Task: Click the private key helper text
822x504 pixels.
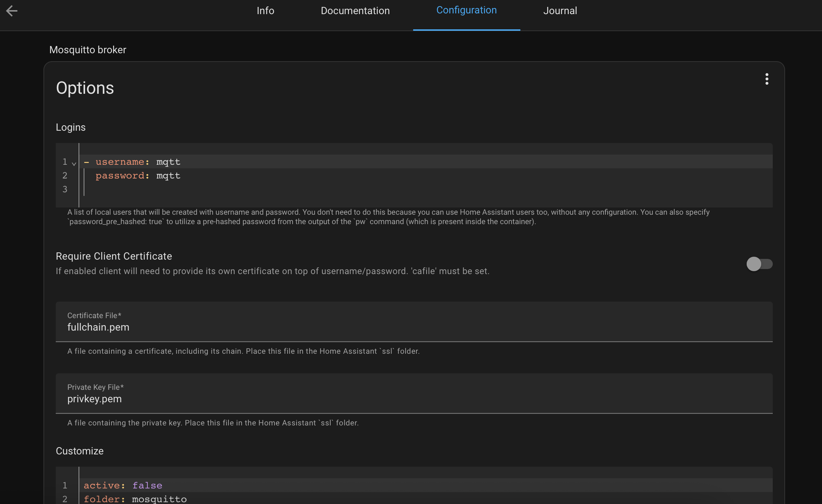Action: pyautogui.click(x=213, y=423)
